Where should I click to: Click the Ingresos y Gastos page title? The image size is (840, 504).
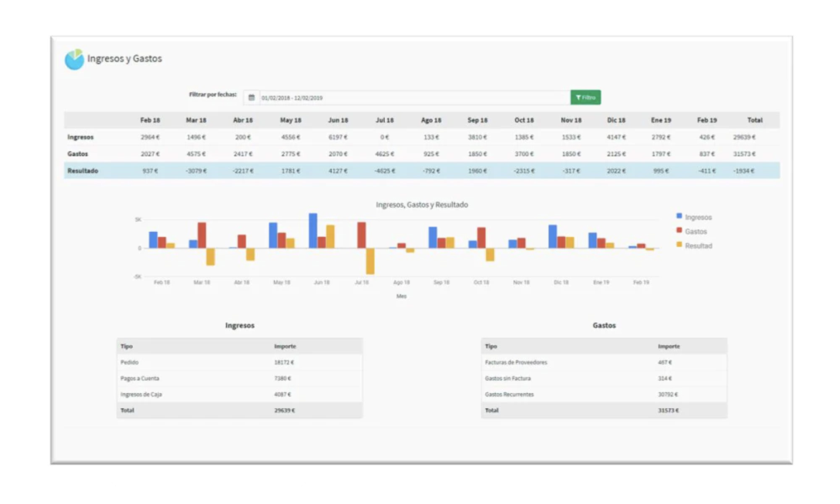pyautogui.click(x=124, y=58)
